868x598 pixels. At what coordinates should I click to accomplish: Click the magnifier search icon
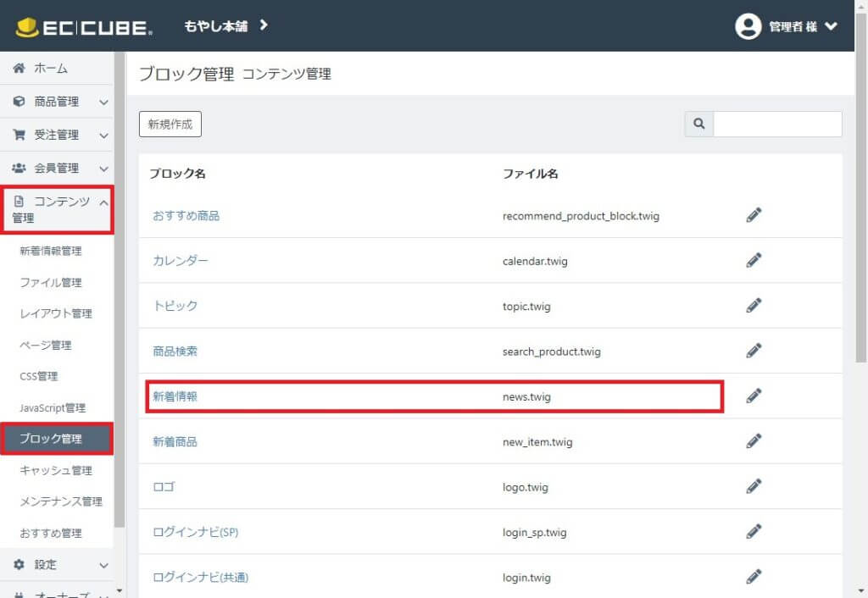[699, 124]
